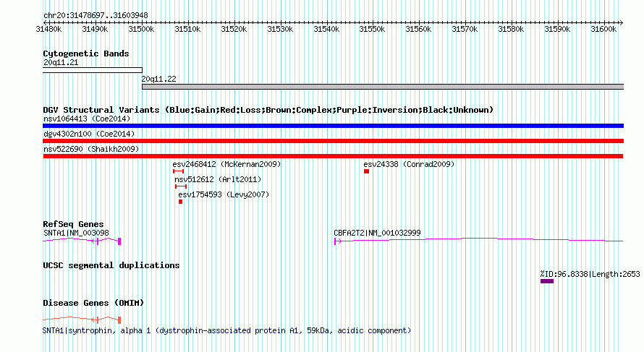Screen dimensions: 644x352
Task: Click the dgv4302n100 (Coe2014) label
Action: [89, 134]
